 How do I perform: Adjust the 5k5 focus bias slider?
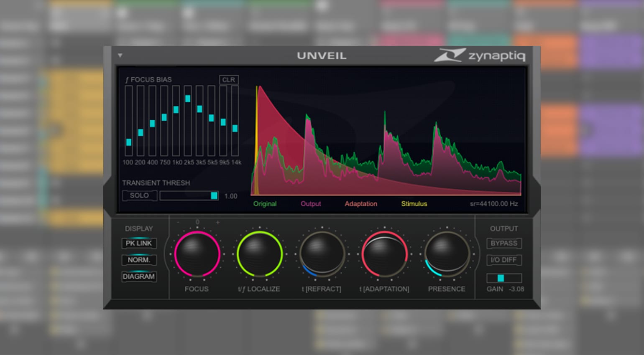point(211,121)
